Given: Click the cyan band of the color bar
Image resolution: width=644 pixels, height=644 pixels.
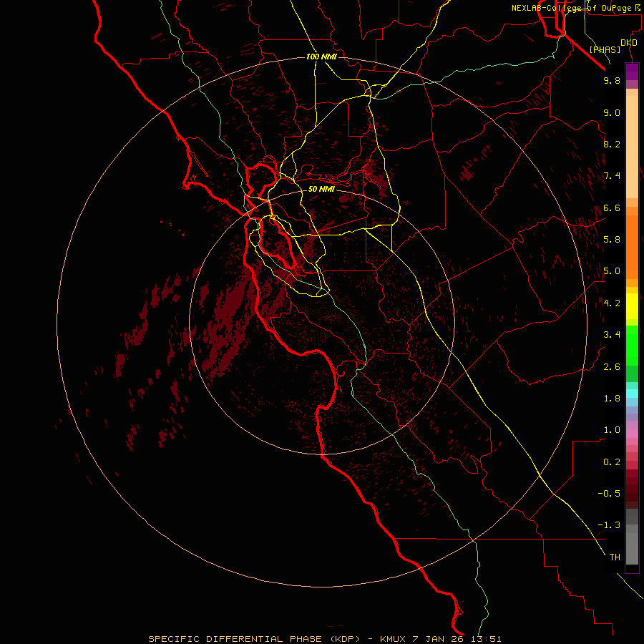Looking at the screenshot, I should (632, 393).
